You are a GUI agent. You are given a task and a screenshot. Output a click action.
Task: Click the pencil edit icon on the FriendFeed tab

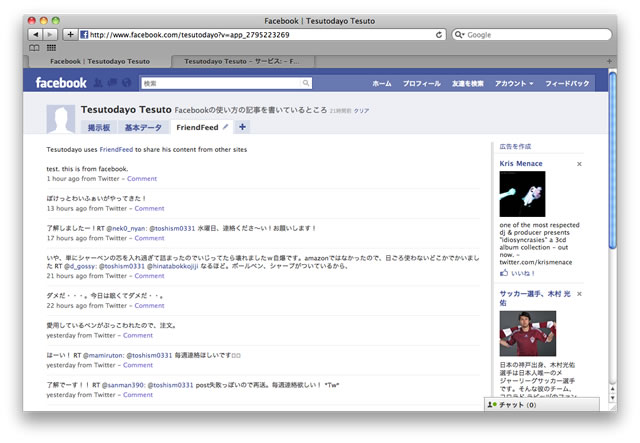tap(225, 127)
